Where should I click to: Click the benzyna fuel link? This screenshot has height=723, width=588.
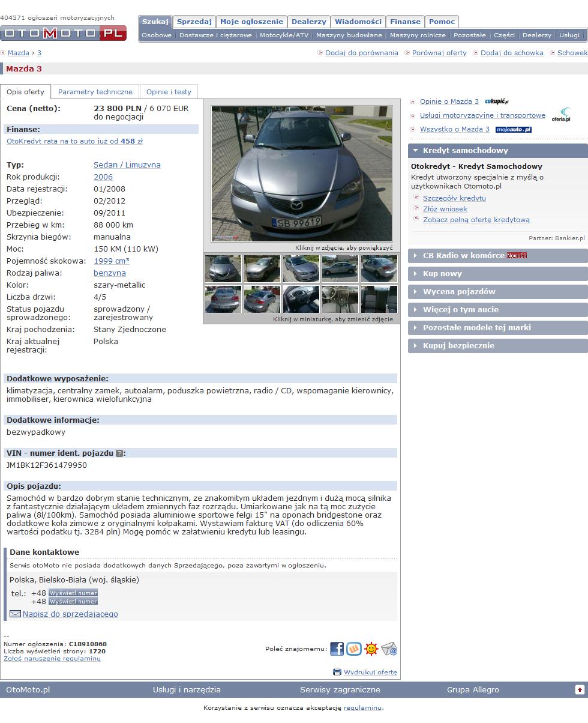tap(110, 273)
